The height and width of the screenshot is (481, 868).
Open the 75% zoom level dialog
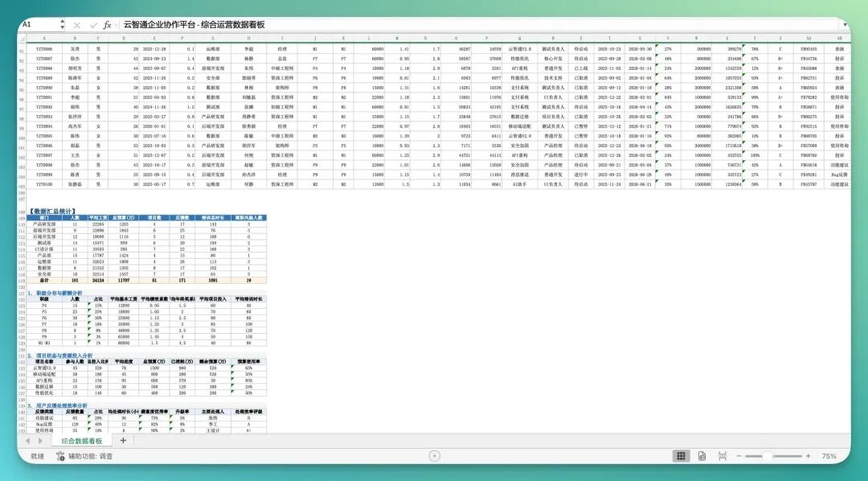[x=829, y=456]
